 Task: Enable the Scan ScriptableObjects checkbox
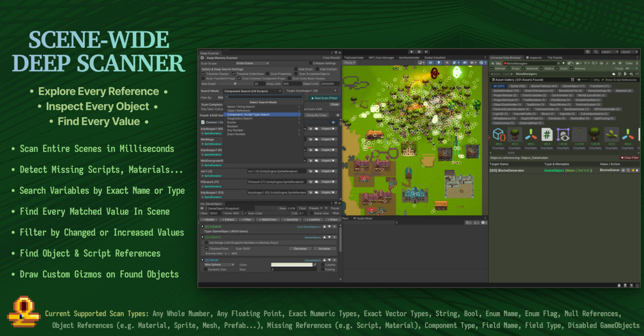point(296,74)
